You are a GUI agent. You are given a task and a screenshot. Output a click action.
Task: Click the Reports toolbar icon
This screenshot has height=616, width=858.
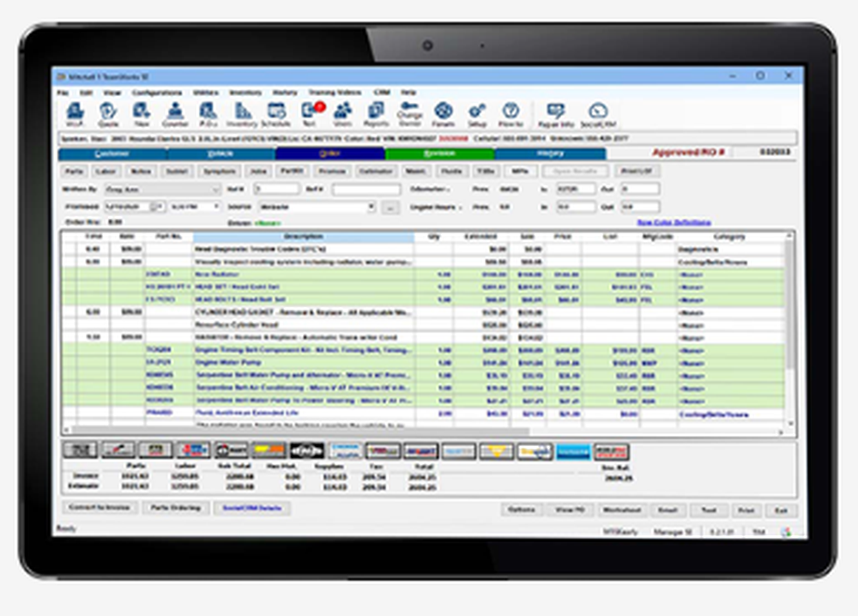click(x=376, y=115)
